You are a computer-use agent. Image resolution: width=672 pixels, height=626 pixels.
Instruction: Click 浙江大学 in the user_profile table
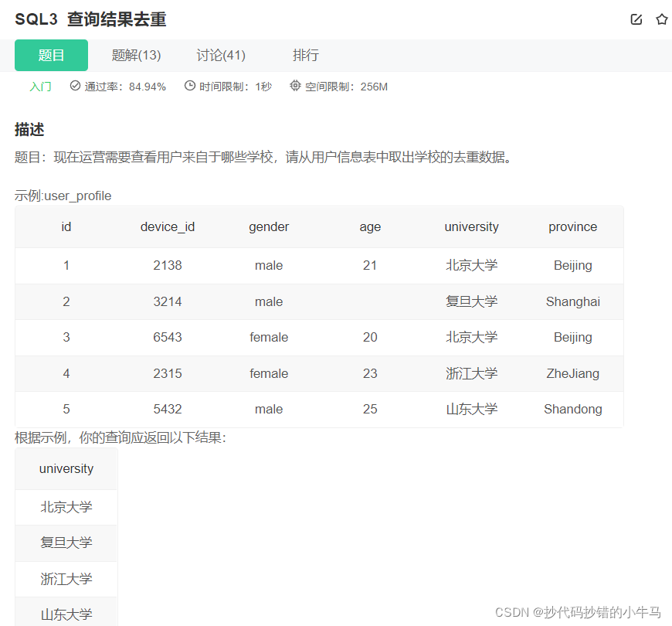click(x=471, y=373)
